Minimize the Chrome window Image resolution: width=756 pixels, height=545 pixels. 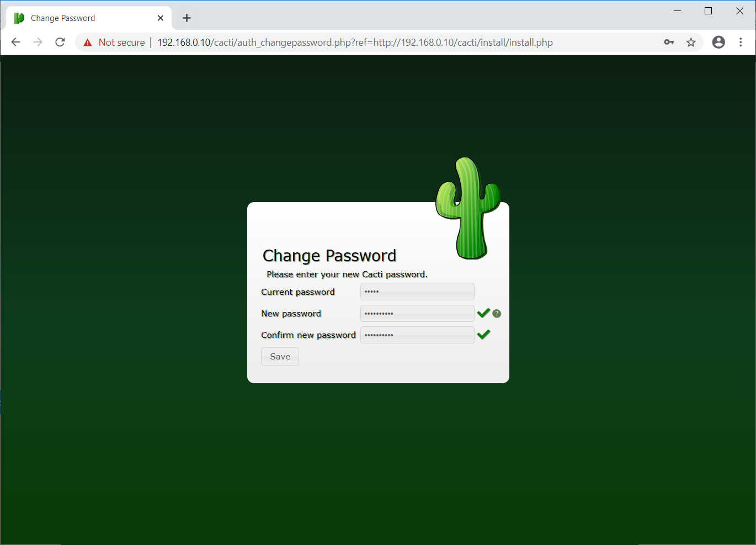coord(678,11)
